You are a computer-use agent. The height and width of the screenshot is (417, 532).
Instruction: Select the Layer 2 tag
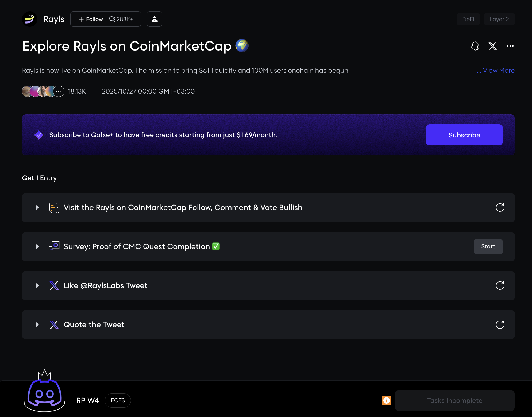point(499,19)
